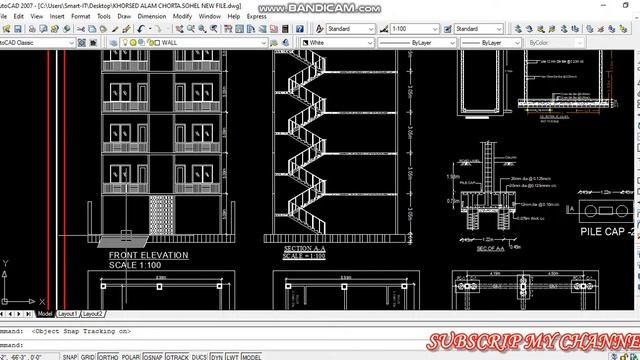Toggle DUCS in status bar

point(199,357)
